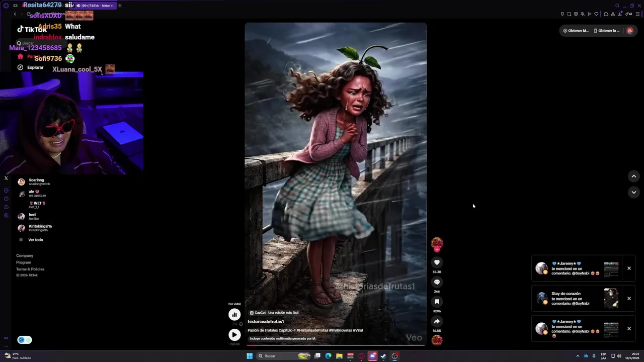The image size is (644, 362).
Task: Open the CapCut 'Una edición más fácil' tag
Action: [x=274, y=313]
